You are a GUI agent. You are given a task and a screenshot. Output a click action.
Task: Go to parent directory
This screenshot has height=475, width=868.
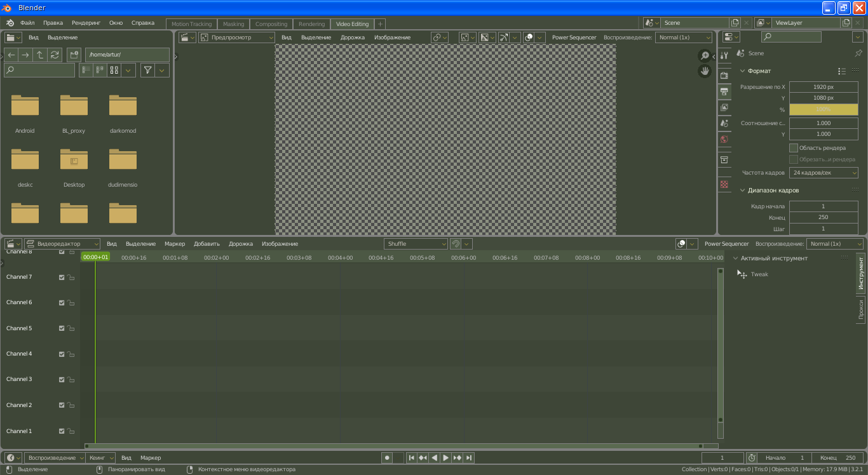(x=40, y=55)
